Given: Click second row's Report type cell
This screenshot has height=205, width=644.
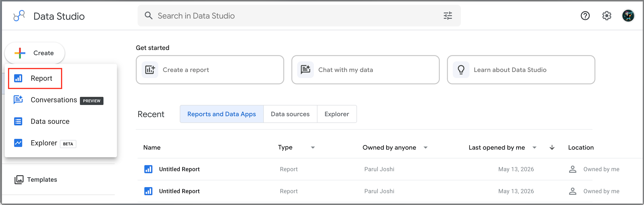Looking at the screenshot, I should point(289,191).
